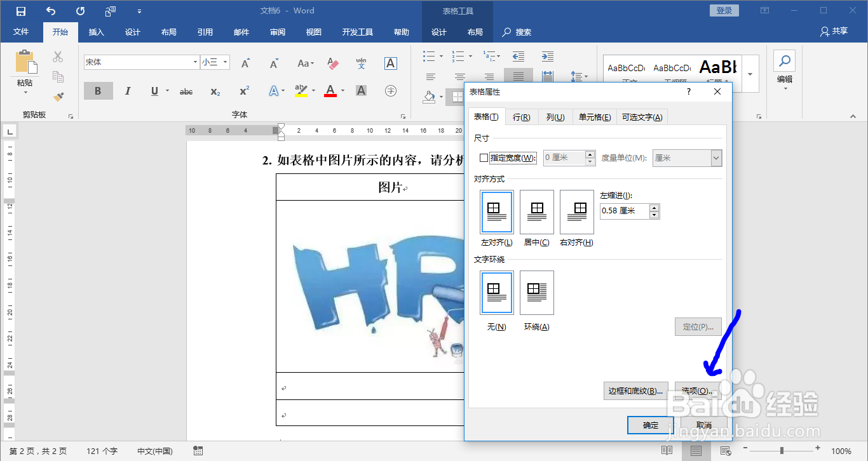Screen dimensions: 868x461
Task: Apply Underline formatting
Action: click(x=154, y=91)
